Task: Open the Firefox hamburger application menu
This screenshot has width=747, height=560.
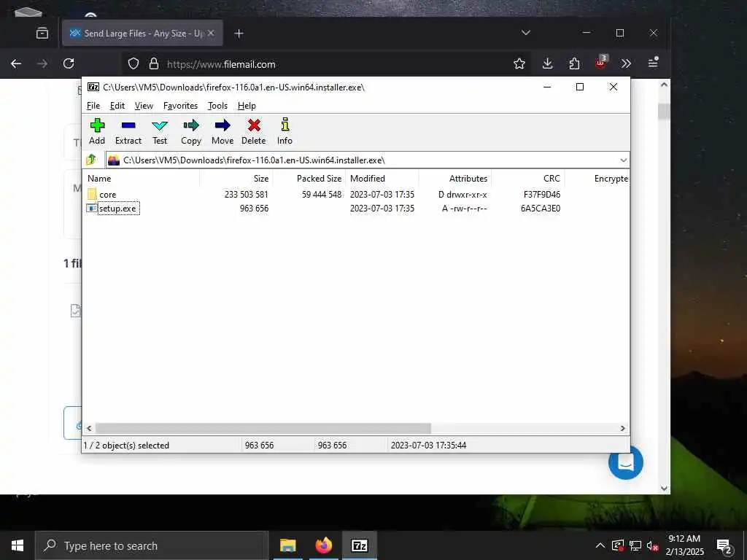Action: pyautogui.click(x=653, y=63)
